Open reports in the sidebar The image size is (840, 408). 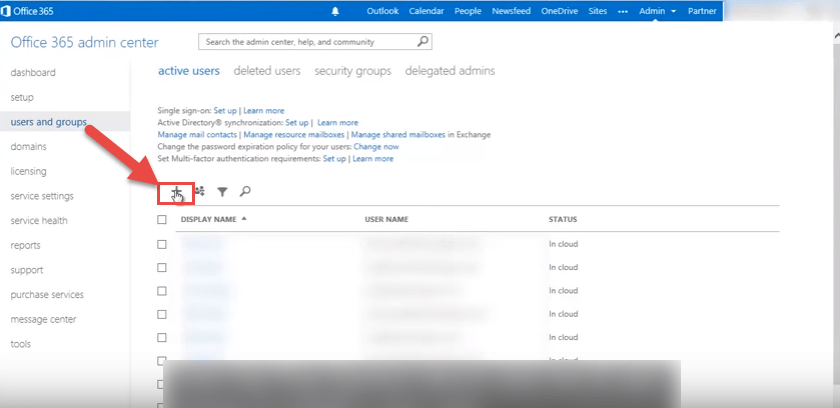click(x=25, y=245)
